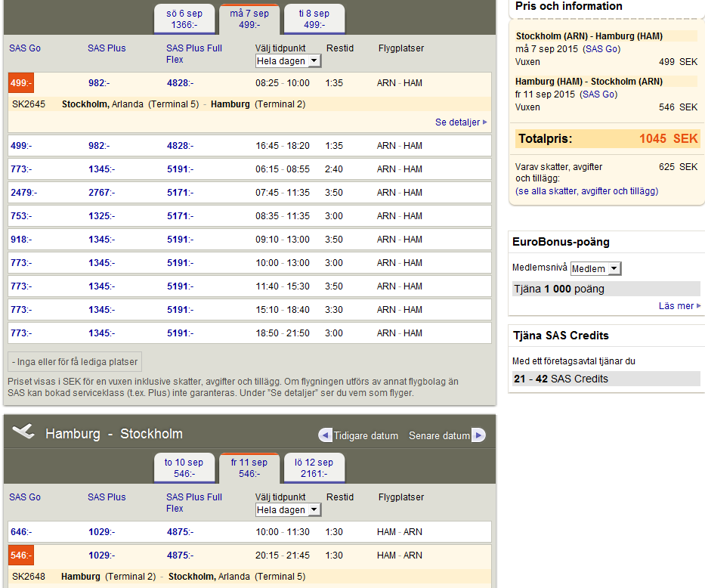Click the 21 - 42 SAS Credits text
This screenshot has width=705, height=588.
561,379
